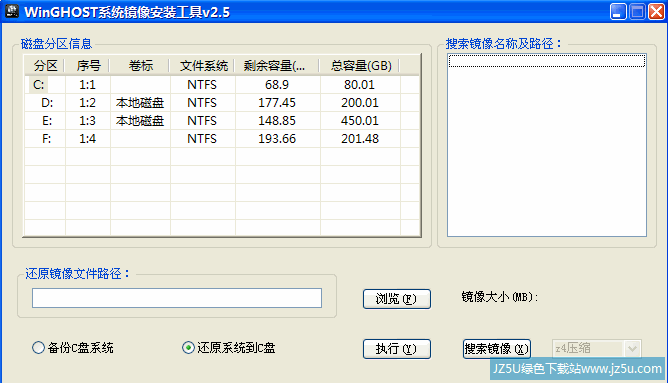Click NTFS in the C: row
The width and height of the screenshot is (668, 383).
point(202,85)
